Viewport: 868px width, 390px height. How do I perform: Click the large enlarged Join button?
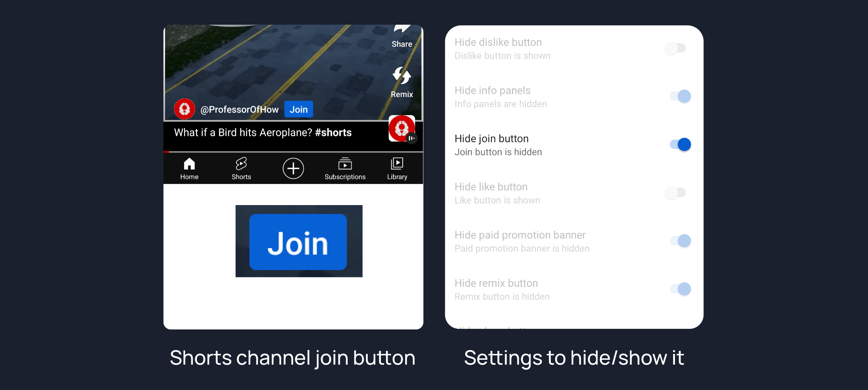[x=298, y=242]
